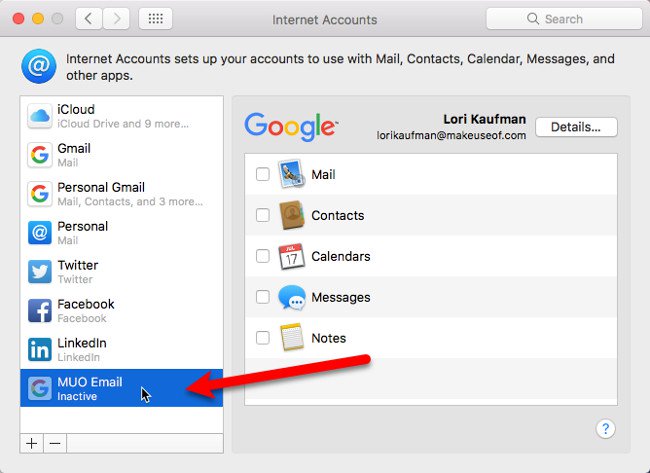Screen dimensions: 650x473
Task: Click the Gmail account Google icon
Action: (x=40, y=155)
